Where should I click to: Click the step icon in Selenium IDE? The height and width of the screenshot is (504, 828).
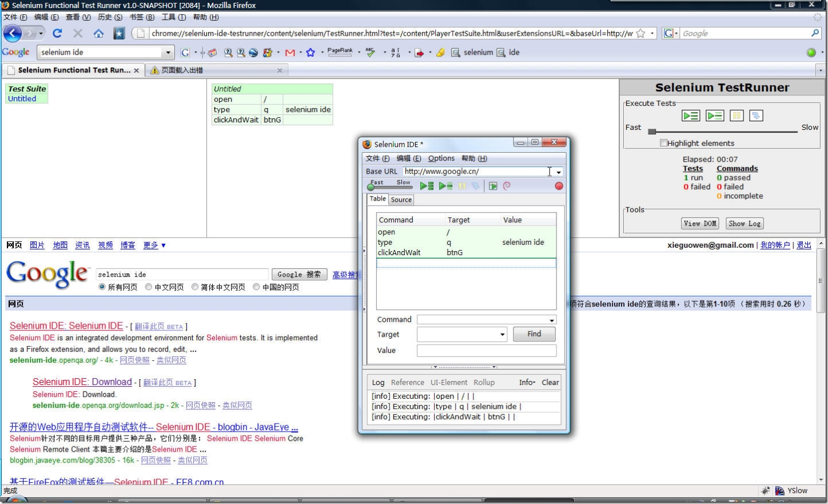pos(476,186)
